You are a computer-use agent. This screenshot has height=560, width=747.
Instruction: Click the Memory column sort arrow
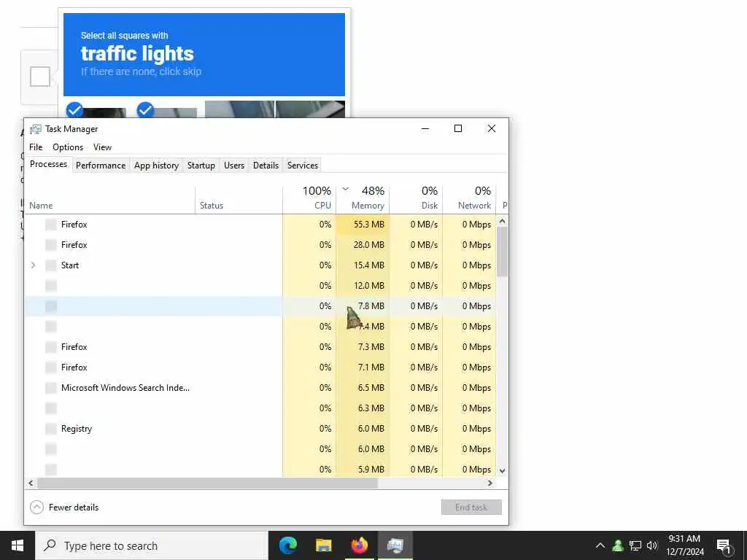coord(345,189)
